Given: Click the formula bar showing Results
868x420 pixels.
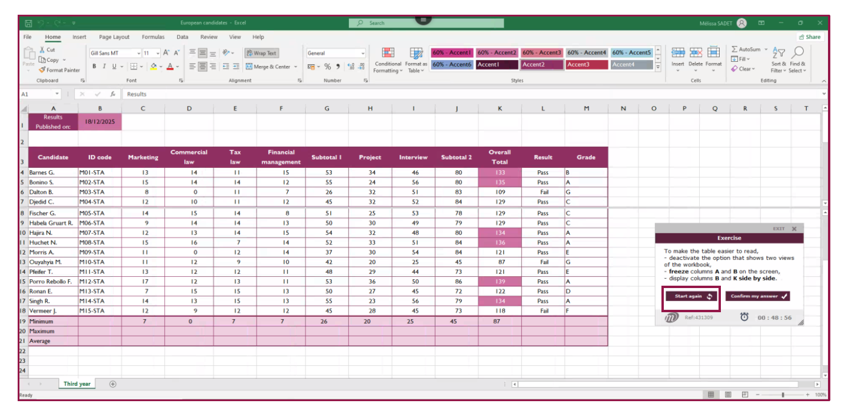Looking at the screenshot, I should (471, 94).
